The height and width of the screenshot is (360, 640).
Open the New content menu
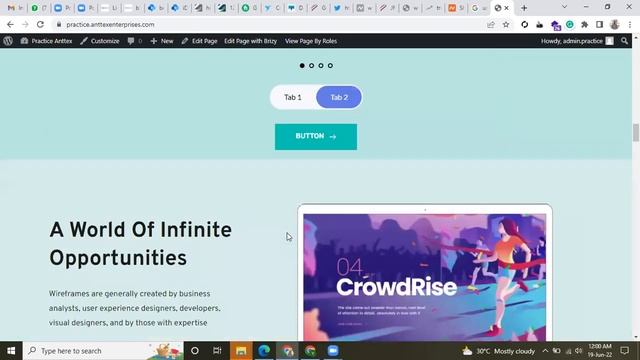pos(162,41)
